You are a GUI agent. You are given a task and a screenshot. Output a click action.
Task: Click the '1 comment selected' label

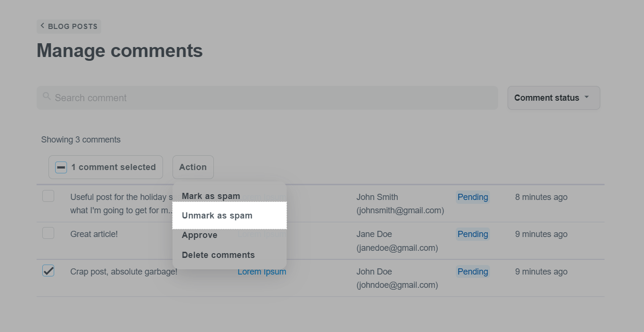(114, 167)
